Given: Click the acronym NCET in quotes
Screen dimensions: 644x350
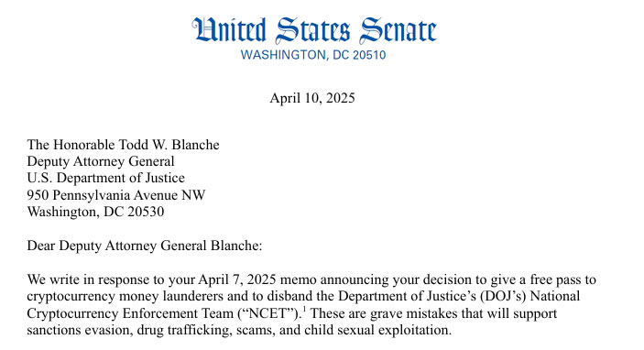Looking at the screenshot, I should [x=267, y=313].
